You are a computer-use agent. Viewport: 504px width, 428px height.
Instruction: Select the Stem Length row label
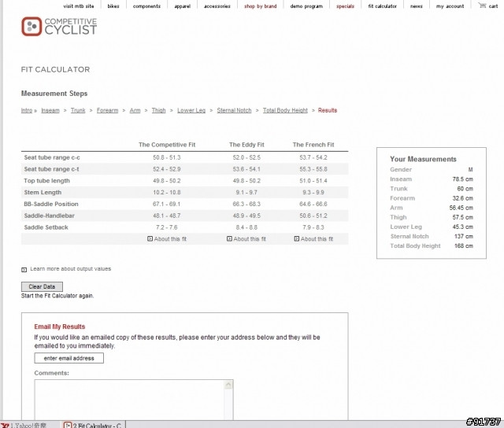[43, 192]
